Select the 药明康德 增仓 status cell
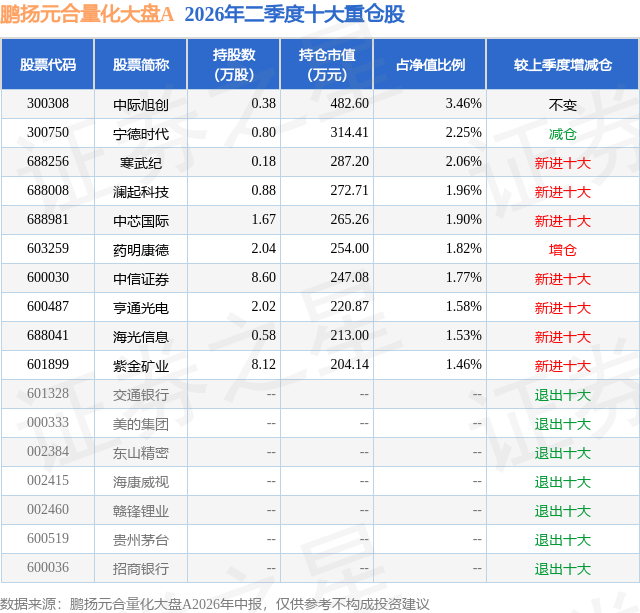 [x=562, y=249]
